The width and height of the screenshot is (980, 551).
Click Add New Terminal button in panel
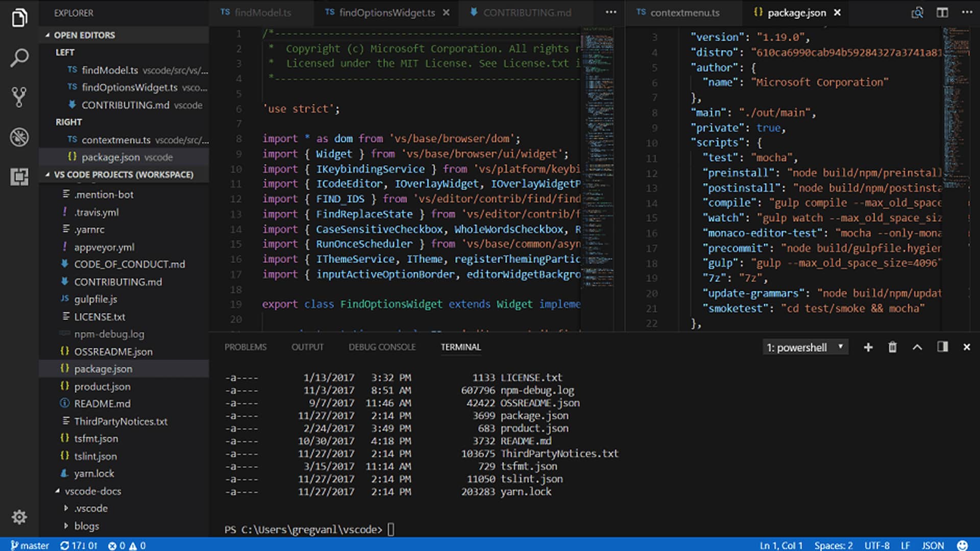pos(868,346)
